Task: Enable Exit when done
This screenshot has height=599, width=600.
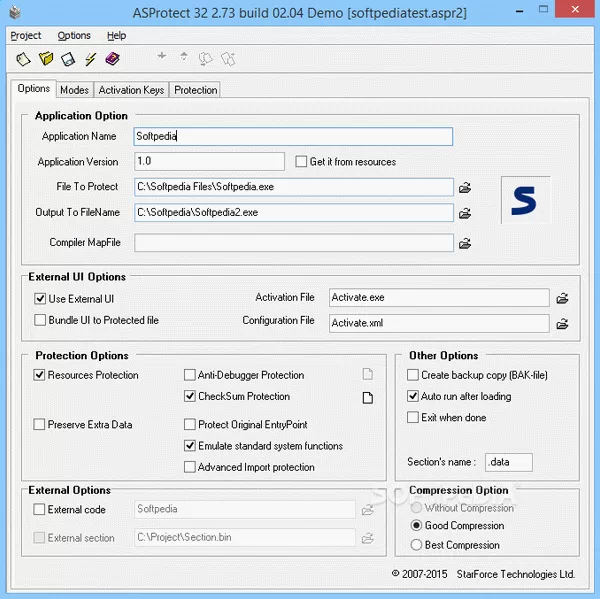Action: [413, 417]
